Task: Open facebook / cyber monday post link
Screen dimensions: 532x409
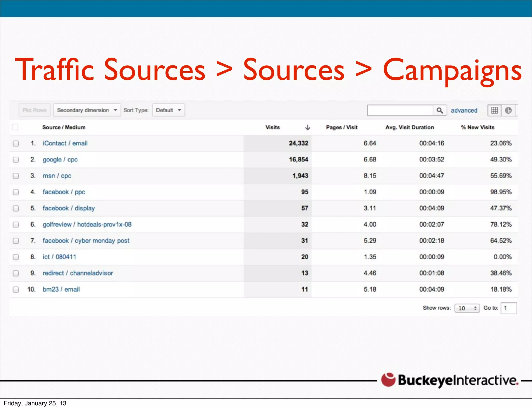Action: (86, 241)
